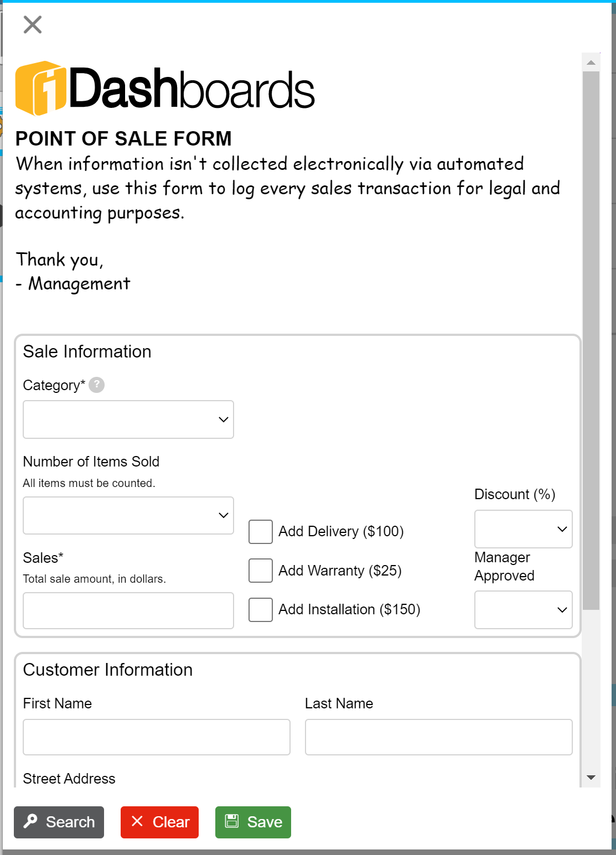Toggle the Add Installation ($150) checkbox
616x855 pixels.
[261, 610]
